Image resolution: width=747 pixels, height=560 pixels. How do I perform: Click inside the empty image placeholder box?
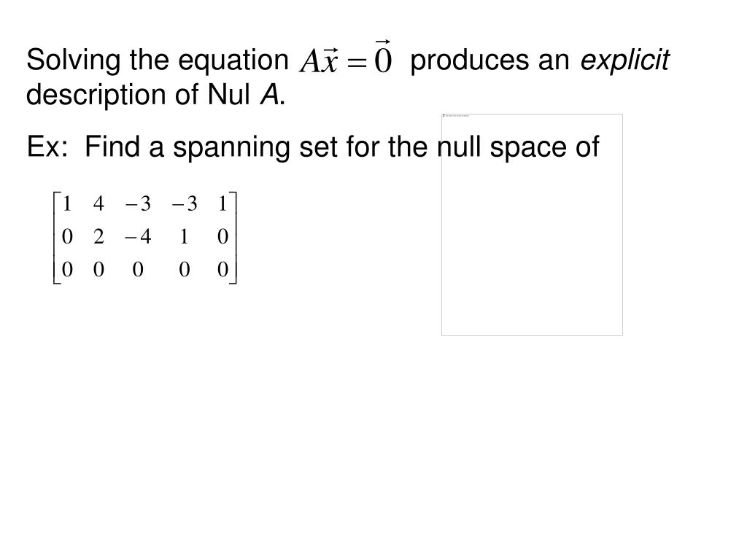pyautogui.click(x=532, y=225)
